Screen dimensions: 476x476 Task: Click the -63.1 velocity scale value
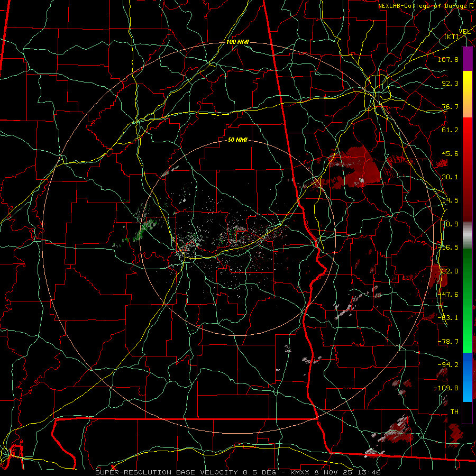[x=448, y=318]
